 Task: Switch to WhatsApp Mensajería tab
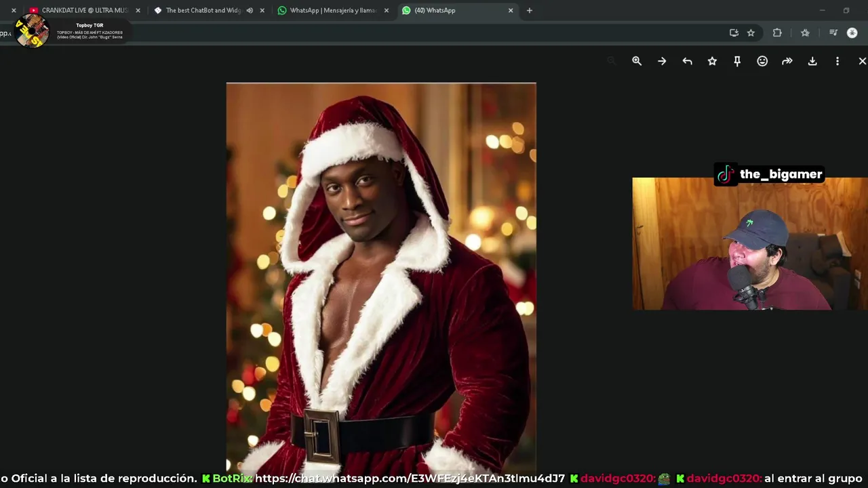[x=332, y=10]
